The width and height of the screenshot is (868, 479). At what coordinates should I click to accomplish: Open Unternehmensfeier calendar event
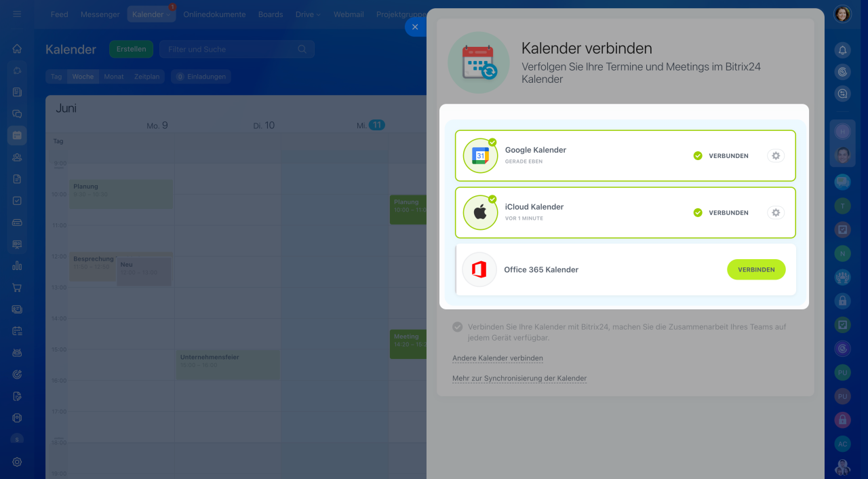(227, 364)
